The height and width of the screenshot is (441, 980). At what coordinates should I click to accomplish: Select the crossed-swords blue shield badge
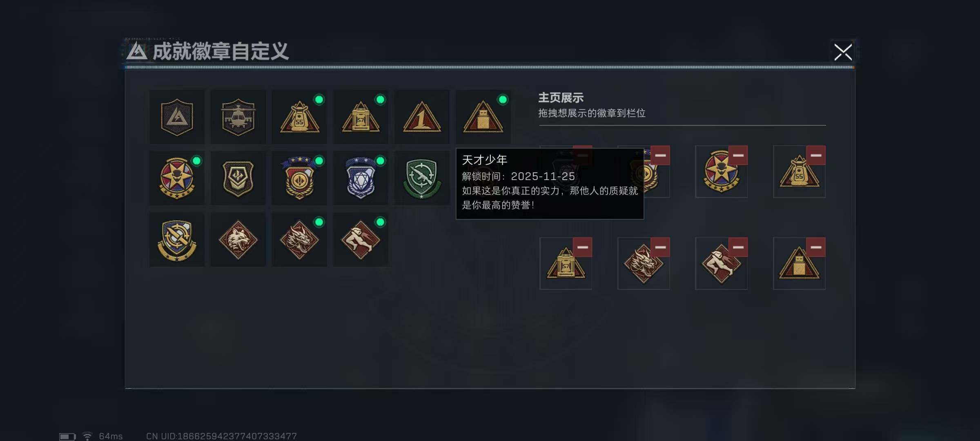point(177,240)
